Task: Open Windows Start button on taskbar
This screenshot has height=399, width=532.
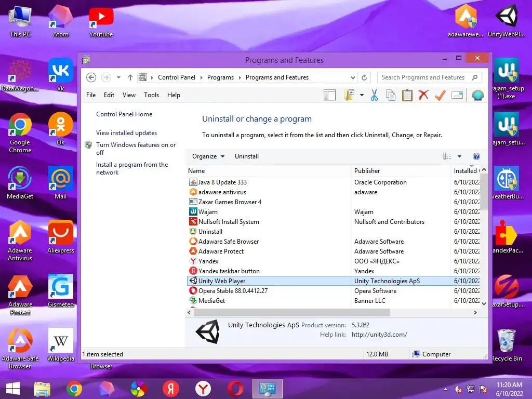Action: pos(13,389)
